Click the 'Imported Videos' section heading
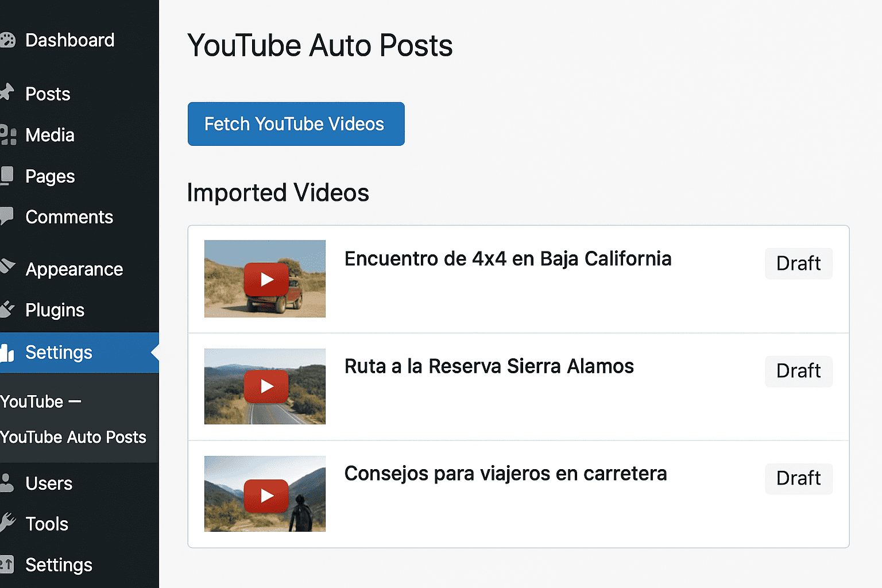This screenshot has width=882, height=588. [278, 193]
